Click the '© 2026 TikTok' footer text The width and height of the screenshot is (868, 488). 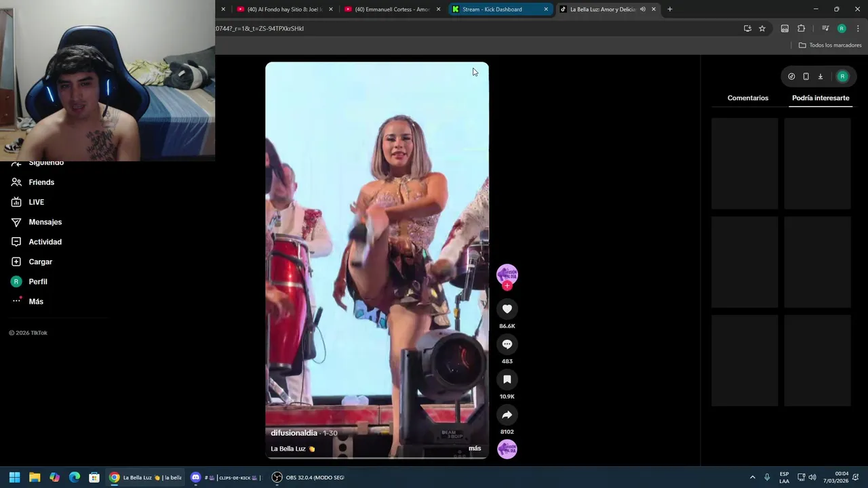point(28,333)
